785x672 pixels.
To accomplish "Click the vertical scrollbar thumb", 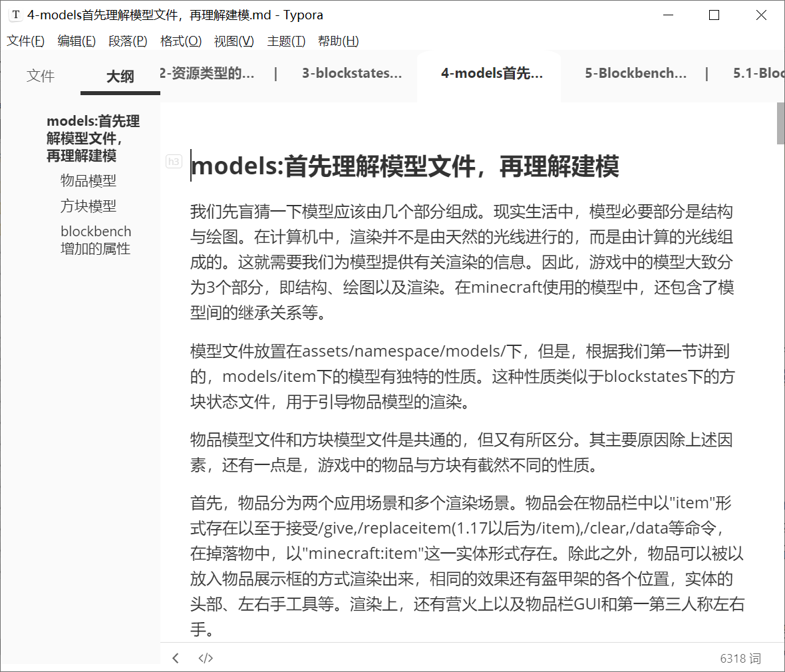I will point(780,123).
